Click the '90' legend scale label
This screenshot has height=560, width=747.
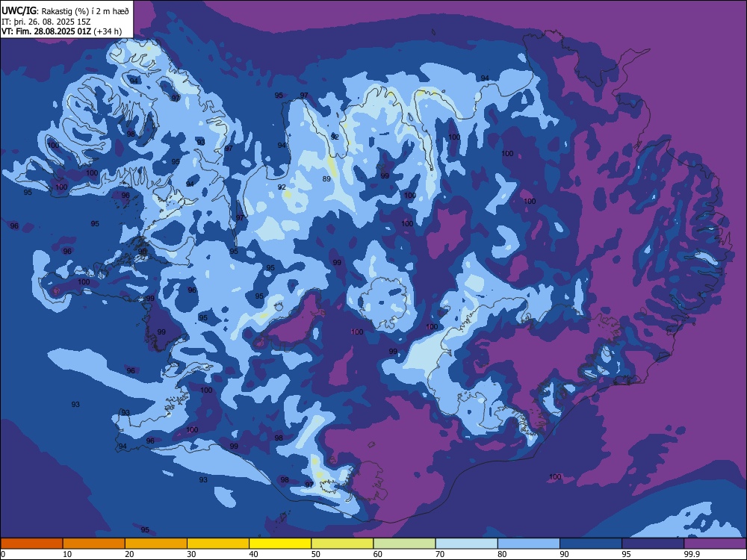(x=565, y=554)
